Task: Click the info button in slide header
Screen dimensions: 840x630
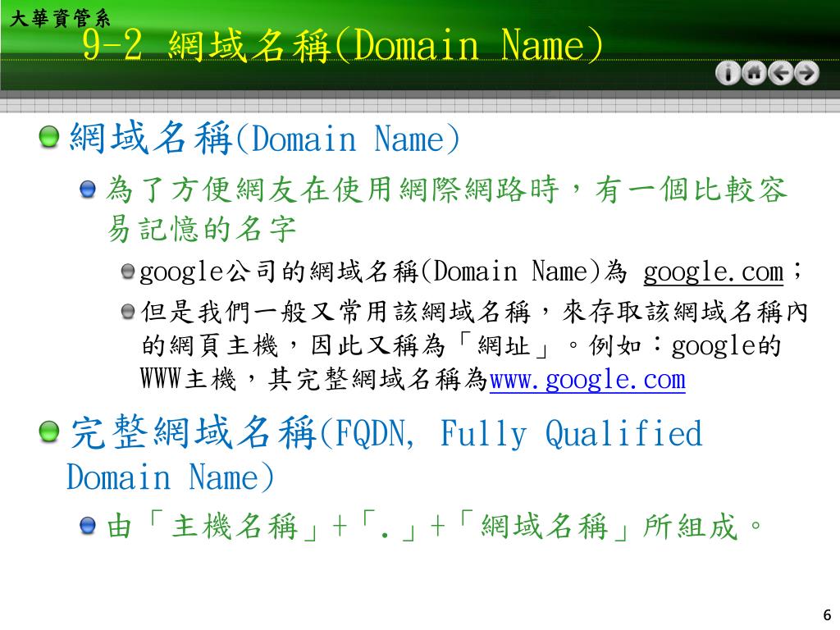Action: [728, 73]
